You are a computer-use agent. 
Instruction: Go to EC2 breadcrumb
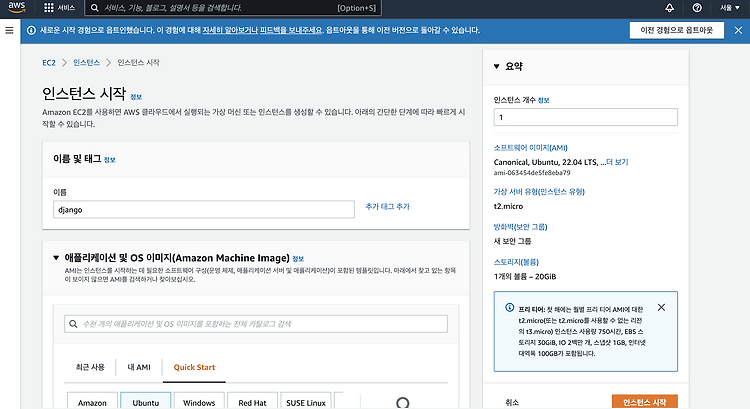pos(49,63)
